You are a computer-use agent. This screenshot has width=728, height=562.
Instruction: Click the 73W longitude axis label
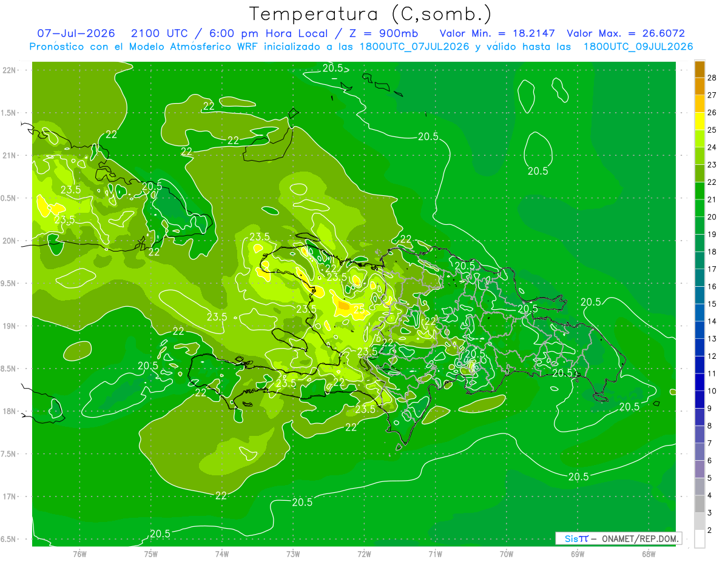[293, 554]
